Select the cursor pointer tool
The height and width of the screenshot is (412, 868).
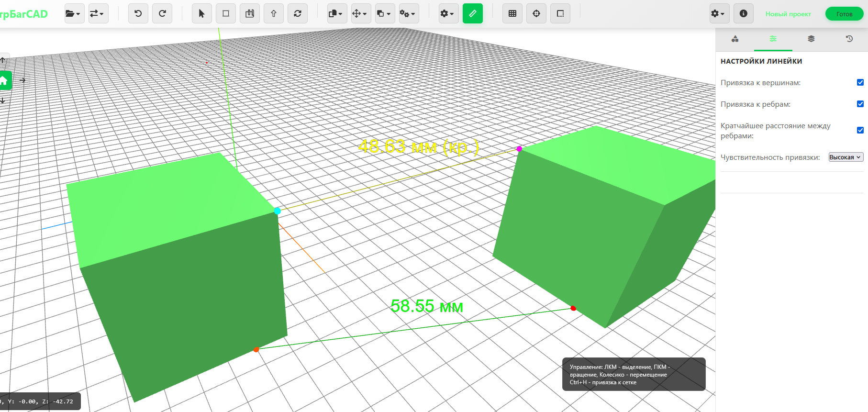(201, 13)
